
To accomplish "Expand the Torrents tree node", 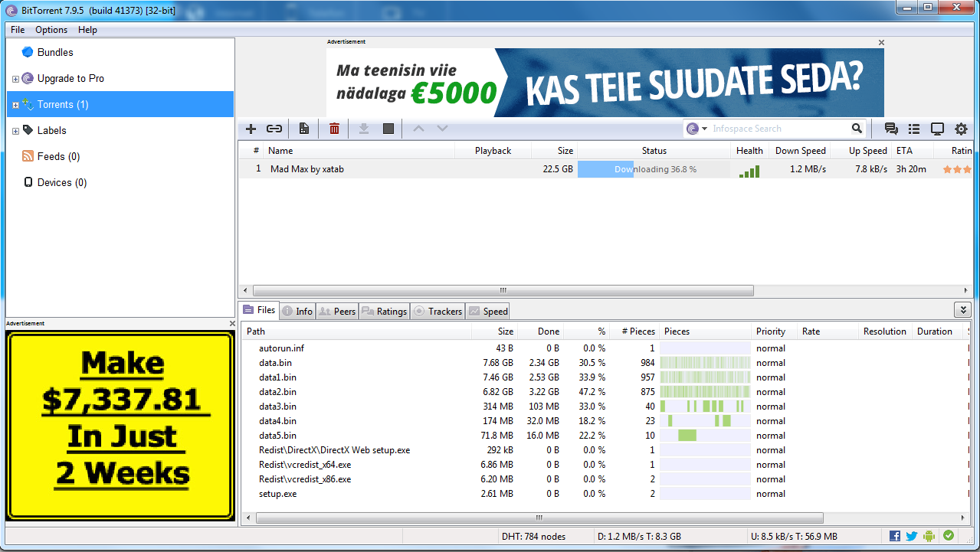I will coord(15,105).
